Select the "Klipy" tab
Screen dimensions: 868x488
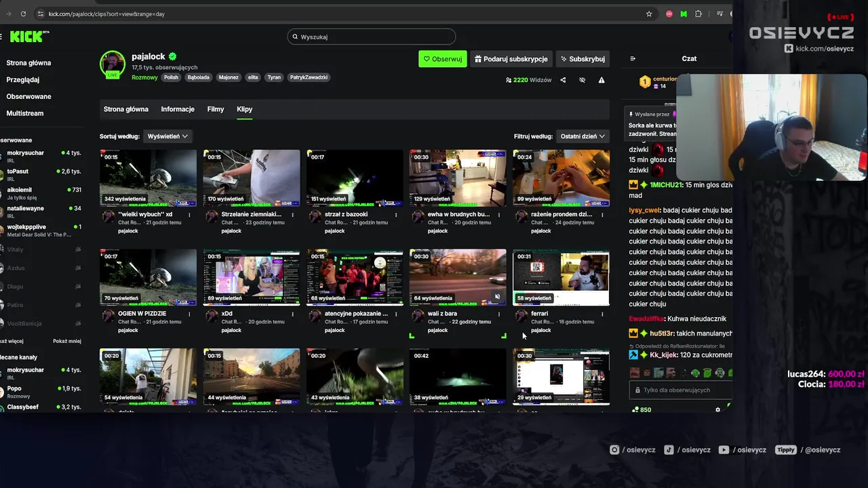click(x=244, y=109)
